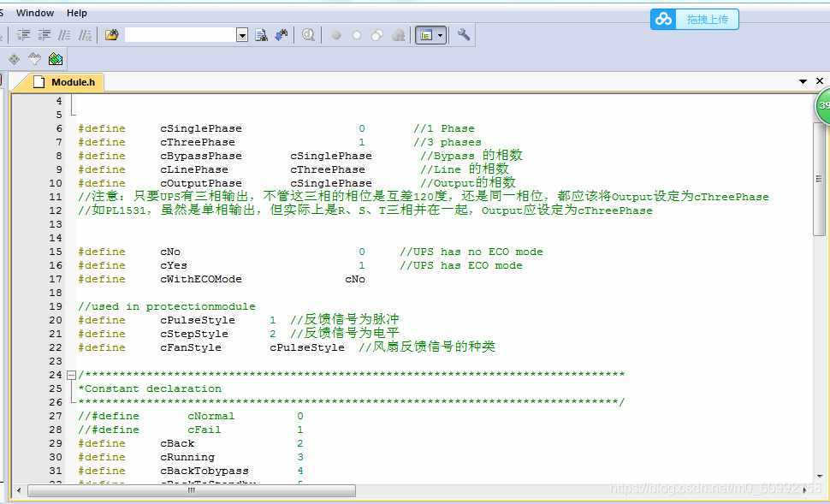Viewport: 830px width, 504px height.
Task: Click cYes on line 16
Action: (x=174, y=266)
